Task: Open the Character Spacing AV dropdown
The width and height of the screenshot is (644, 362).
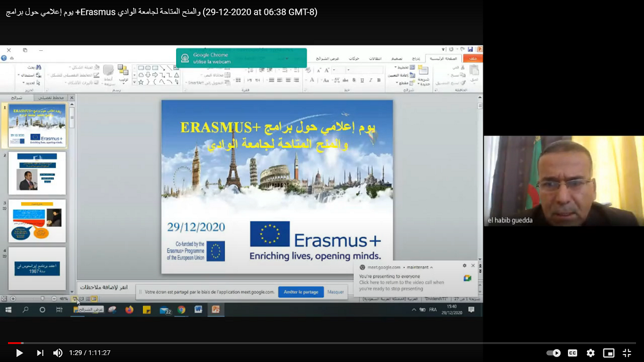Action: (x=336, y=80)
